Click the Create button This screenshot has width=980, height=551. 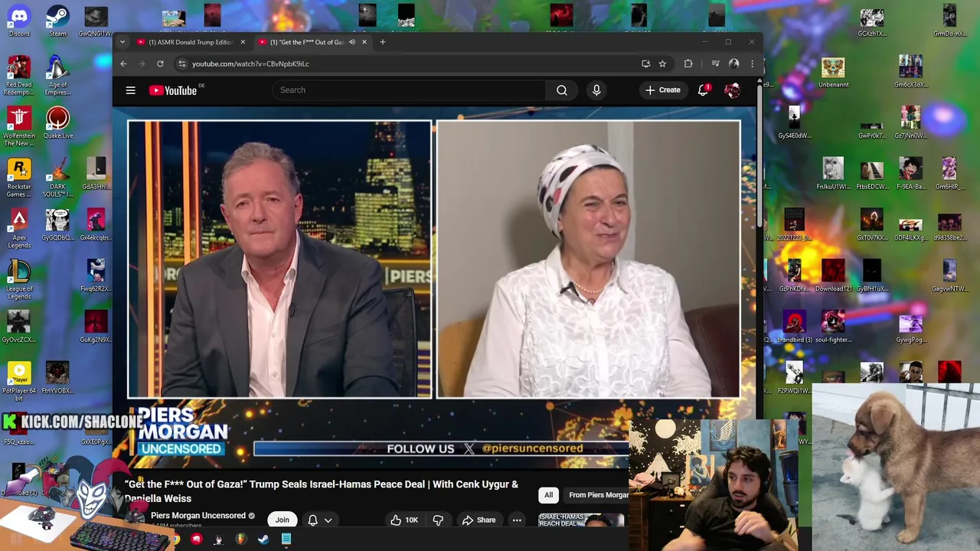click(663, 90)
